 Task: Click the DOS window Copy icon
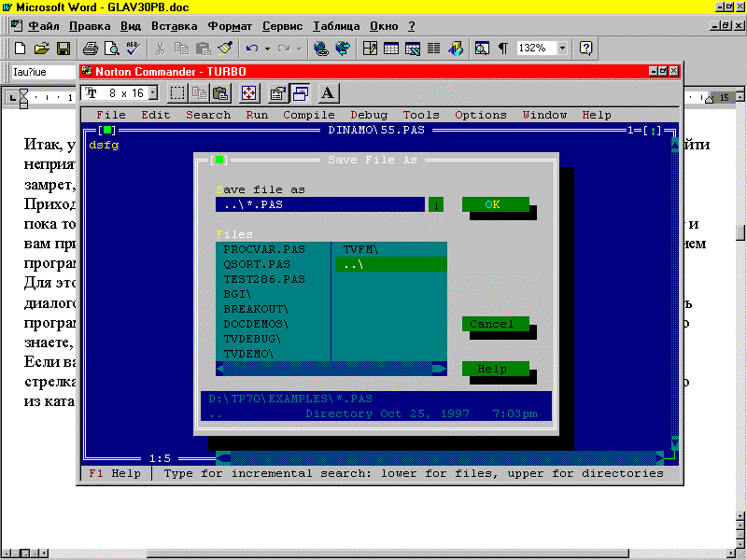pyautogui.click(x=199, y=92)
